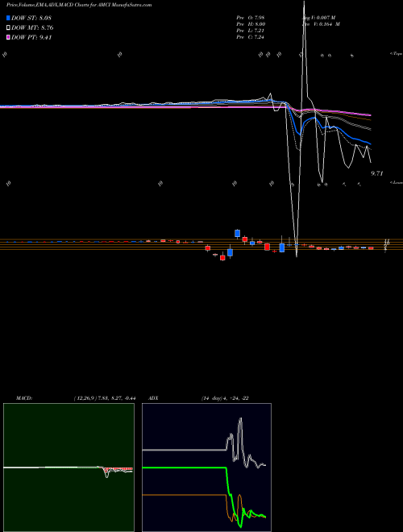
Task: Click the 'Pre L: 7.21' low value
Action: click(251, 31)
